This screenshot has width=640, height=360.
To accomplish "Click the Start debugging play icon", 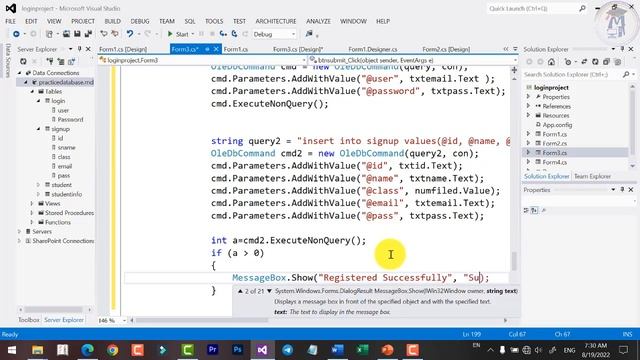I will point(170,34).
